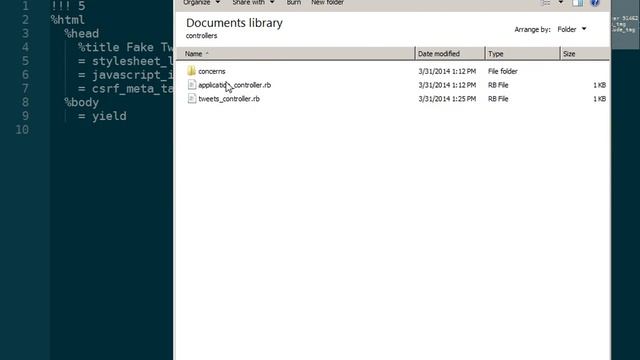The width and height of the screenshot is (640, 360).
Task: Show the preview pane icon
Action: coord(577,3)
